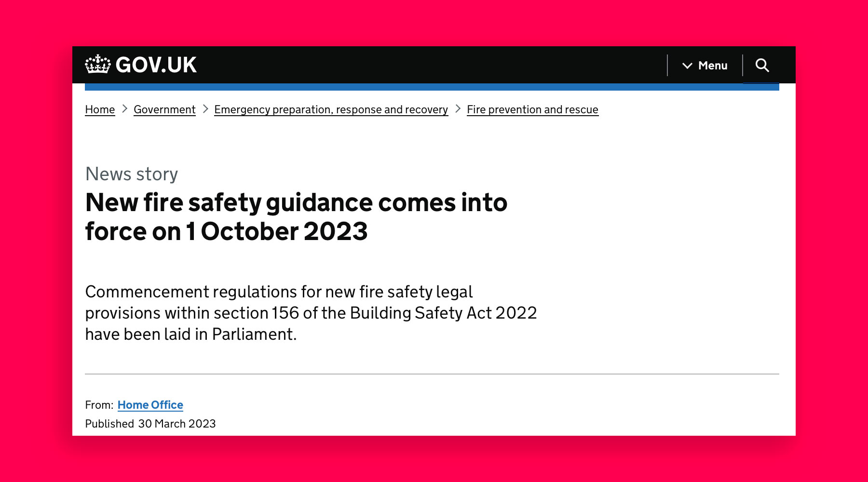Click the News story label
Screen dimensions: 868x482
pyautogui.click(x=132, y=174)
